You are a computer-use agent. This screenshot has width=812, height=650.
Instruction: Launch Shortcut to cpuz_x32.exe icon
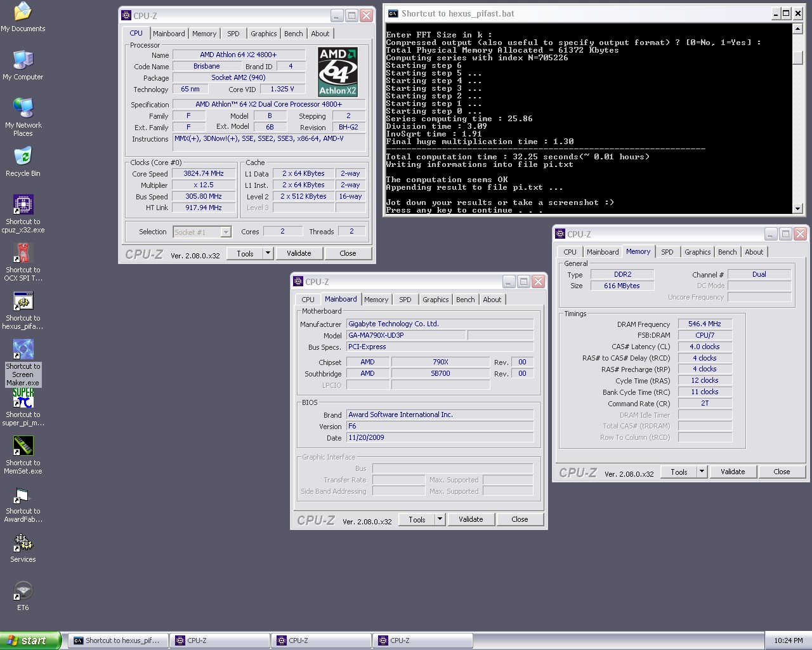click(23, 204)
